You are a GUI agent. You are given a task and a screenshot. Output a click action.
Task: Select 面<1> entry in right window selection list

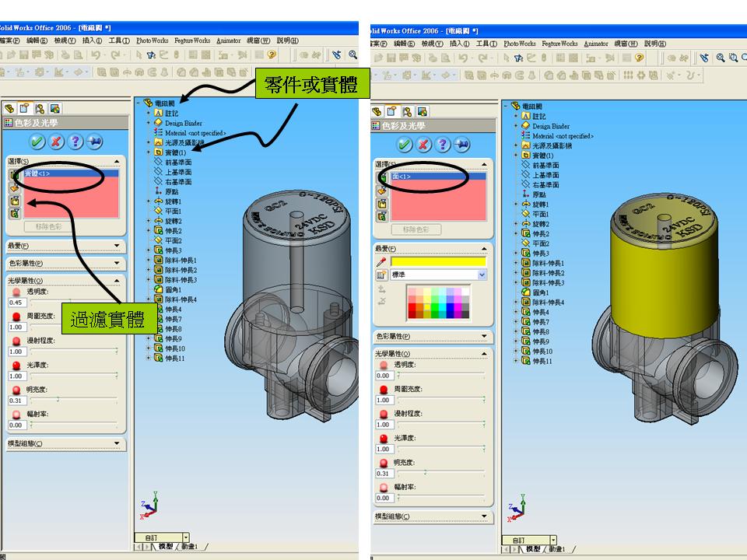tap(438, 177)
